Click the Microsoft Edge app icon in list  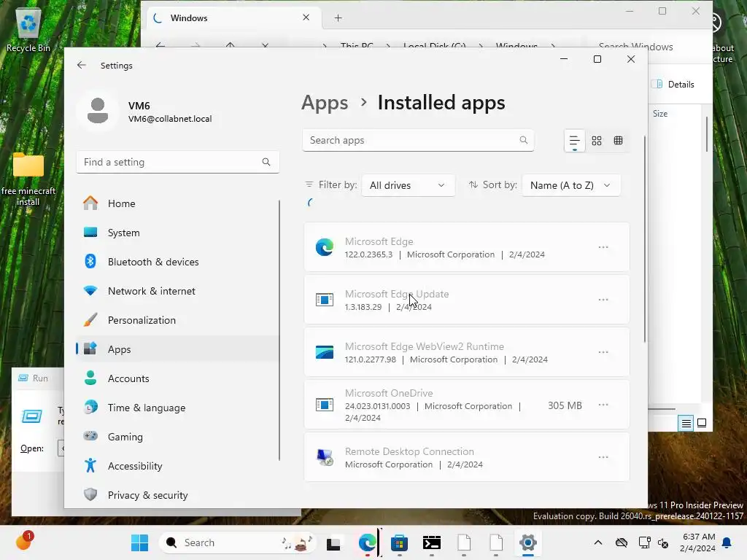pyautogui.click(x=325, y=247)
